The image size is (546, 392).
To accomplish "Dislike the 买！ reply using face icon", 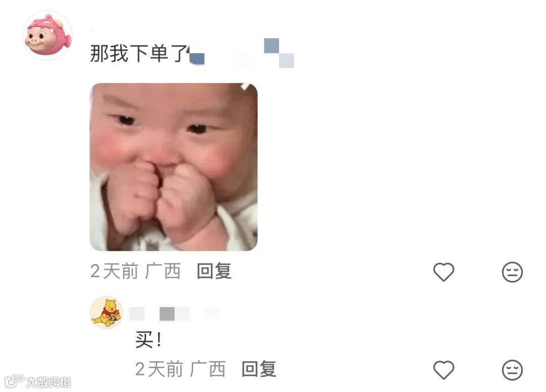I will point(512,370).
